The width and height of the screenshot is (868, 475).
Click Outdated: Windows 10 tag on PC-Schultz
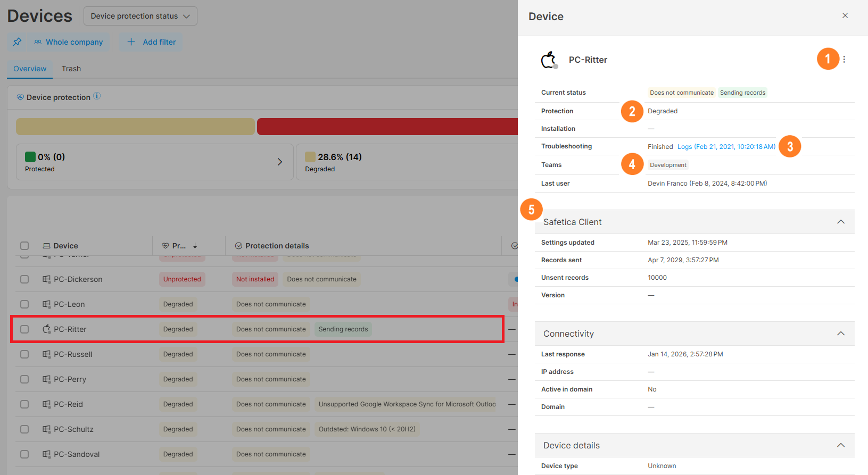pyautogui.click(x=367, y=429)
